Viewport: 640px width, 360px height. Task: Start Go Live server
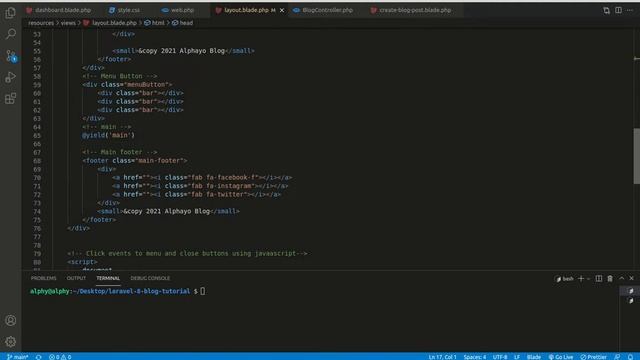click(561, 357)
